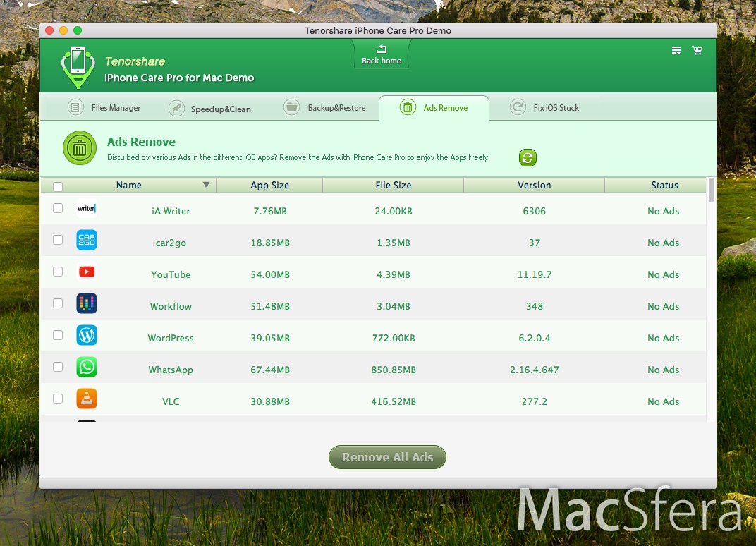Image resolution: width=756 pixels, height=546 pixels.
Task: Check the WhatsApp checkbox
Action: pyautogui.click(x=58, y=367)
